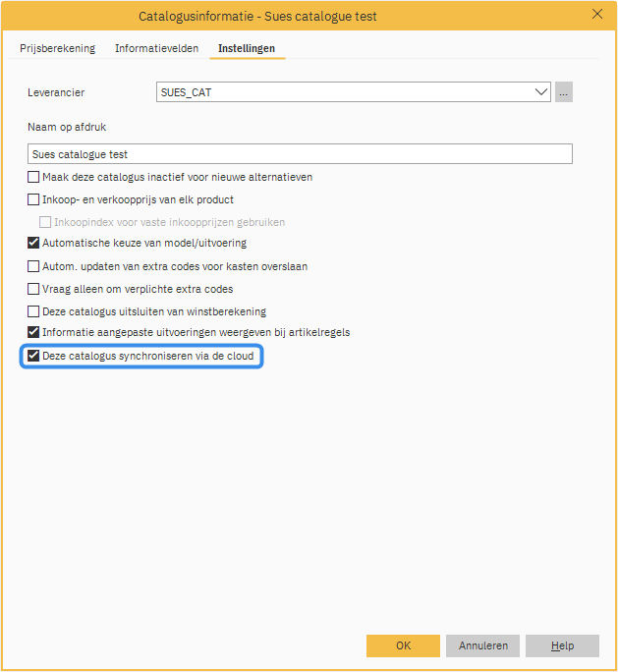
Task: Close the Catalogusinformatie dialog with X
Action: pyautogui.click(x=596, y=15)
